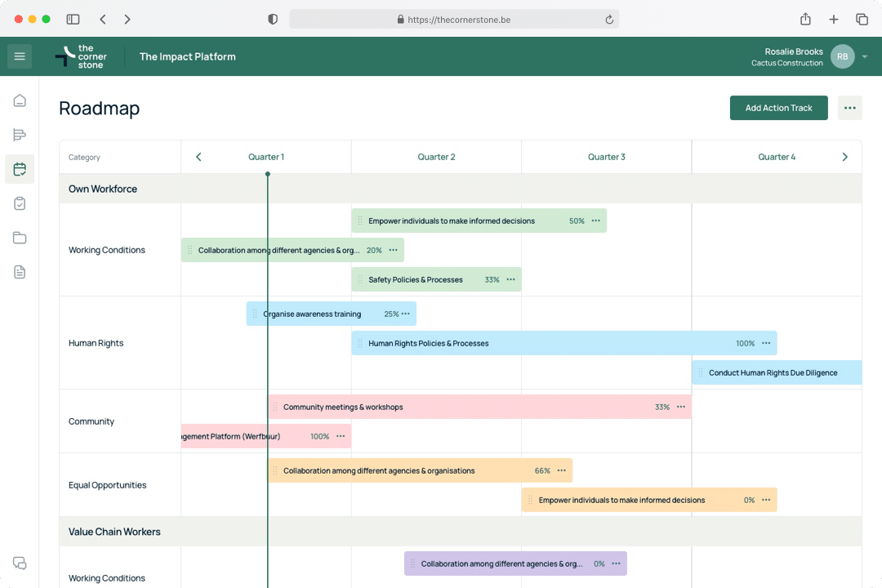Open the Human Rights Policies & Processes bar
The image size is (882, 588).
coord(564,343)
